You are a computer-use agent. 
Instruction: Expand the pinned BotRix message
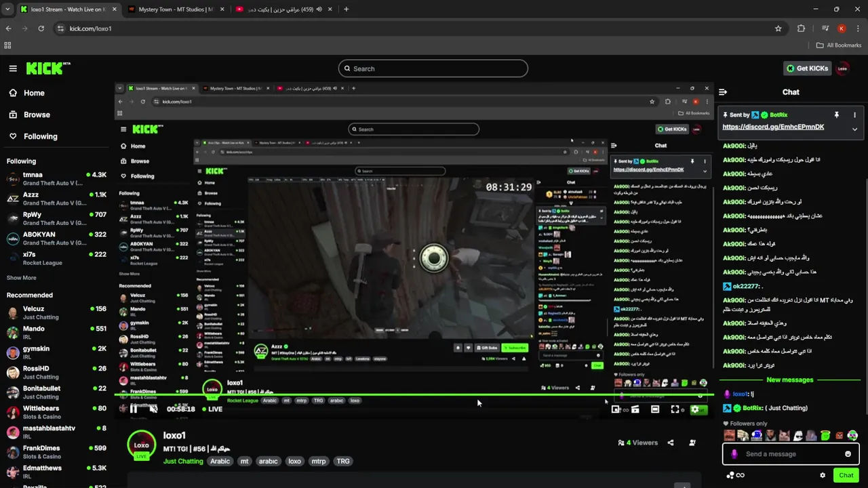pos(854,129)
